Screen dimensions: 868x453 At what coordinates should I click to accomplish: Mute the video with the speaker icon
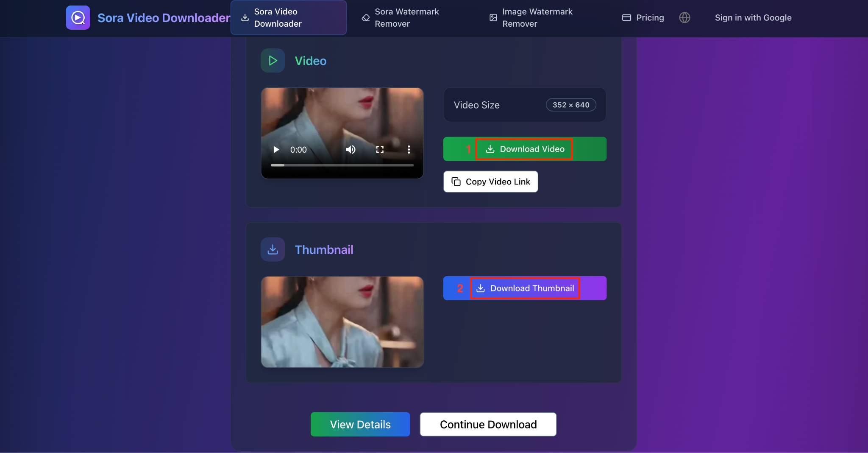[351, 149]
